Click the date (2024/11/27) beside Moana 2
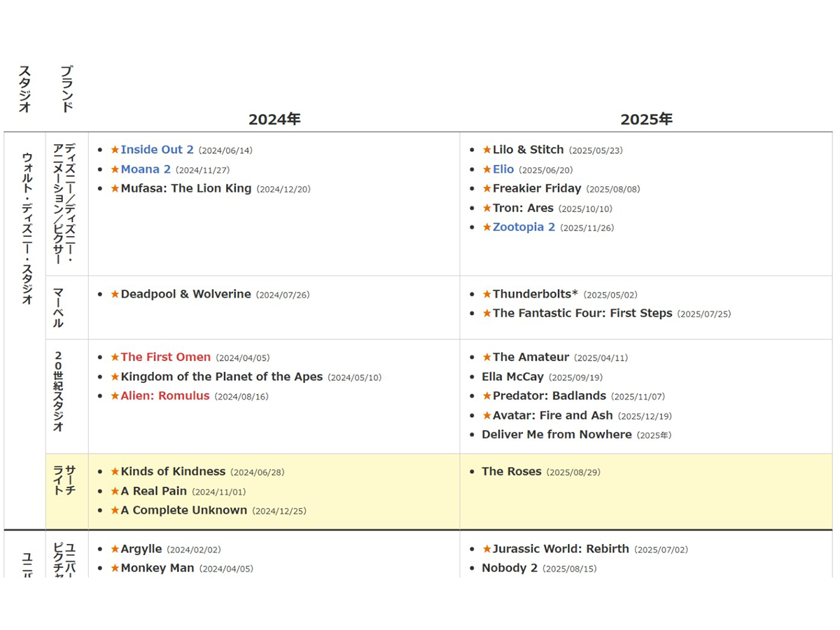 click(x=202, y=170)
